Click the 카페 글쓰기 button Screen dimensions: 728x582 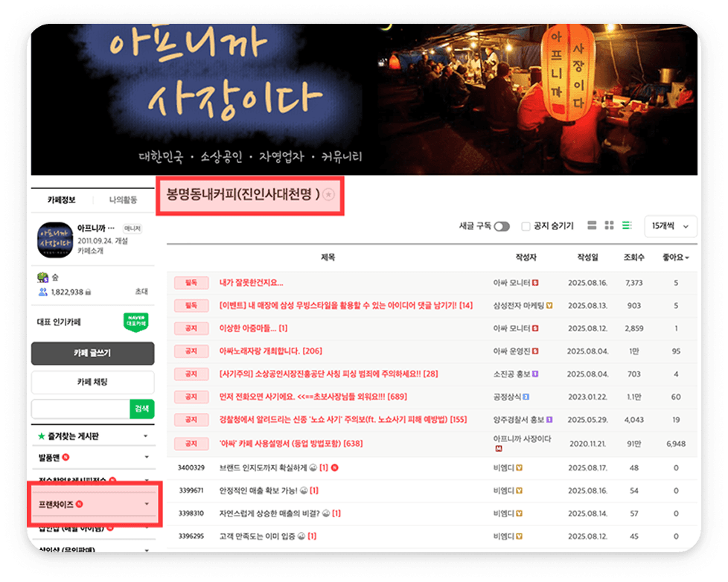click(x=93, y=354)
